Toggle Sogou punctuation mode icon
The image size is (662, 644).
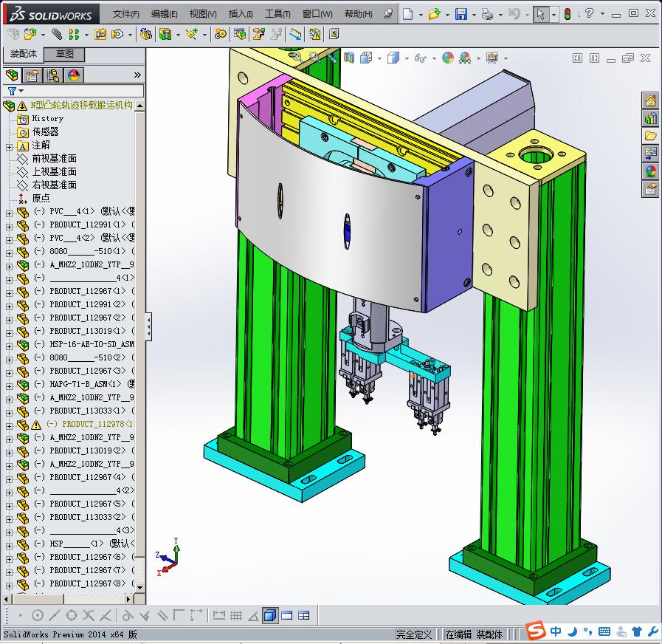coord(587,631)
